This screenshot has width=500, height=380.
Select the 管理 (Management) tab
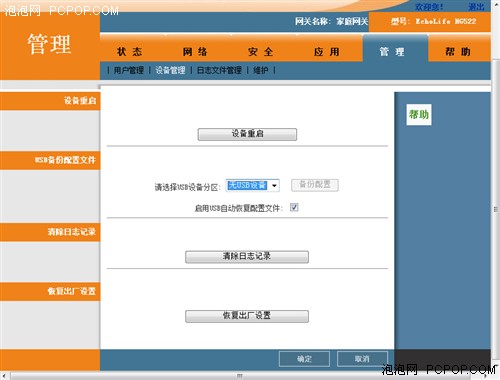click(395, 49)
